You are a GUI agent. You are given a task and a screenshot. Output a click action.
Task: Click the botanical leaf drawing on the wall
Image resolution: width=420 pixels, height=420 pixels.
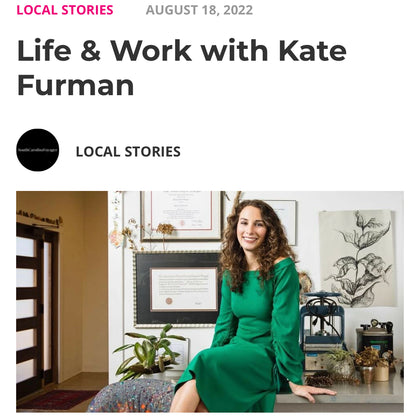click(358, 258)
